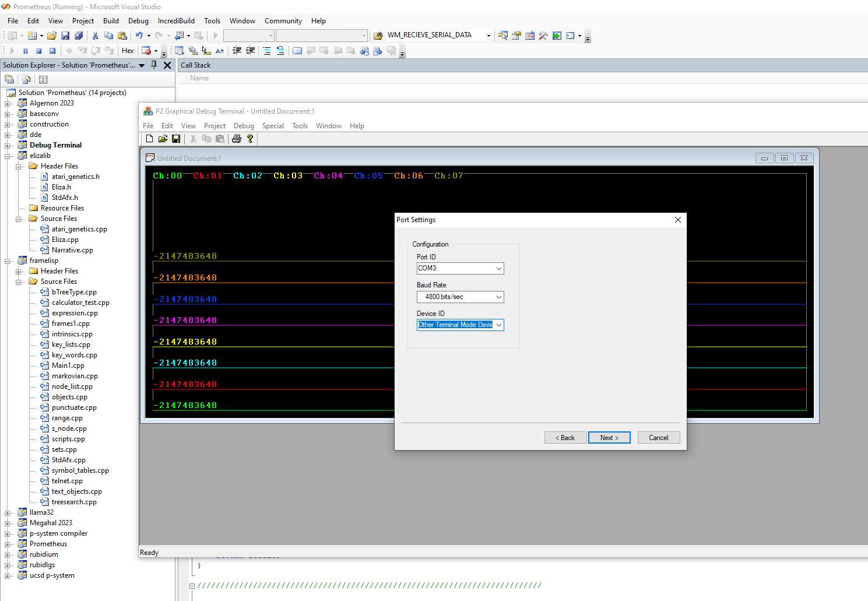Pause debugging with the Break All icon

click(x=25, y=51)
